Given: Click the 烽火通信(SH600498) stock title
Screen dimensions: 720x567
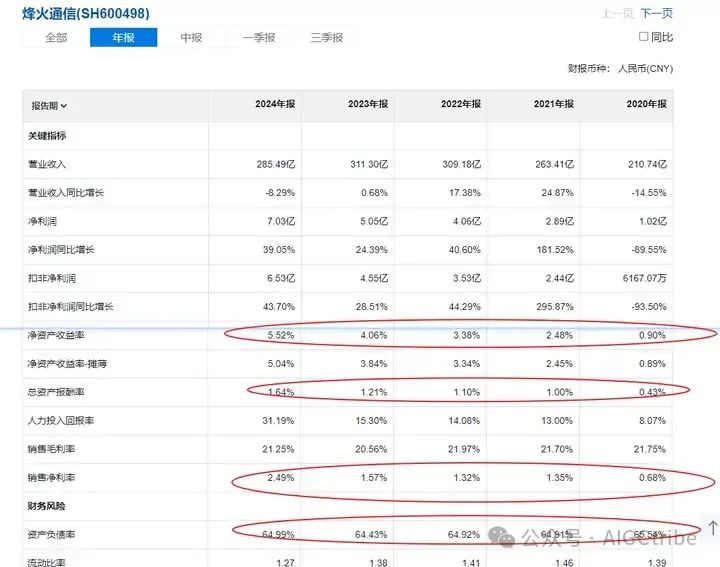Looking at the screenshot, I should click(x=86, y=13).
